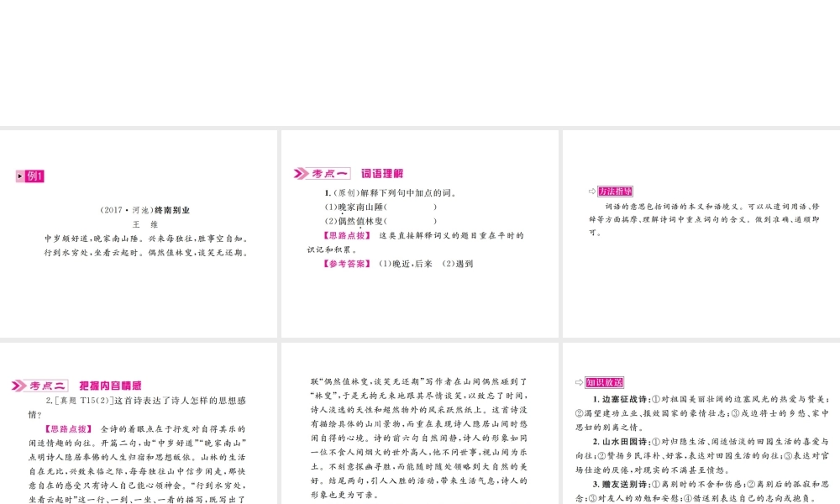Screen dimensions: 840x504
Task: Open the 知识放送 slide thumbnail
Action: pyautogui.click(x=701, y=423)
